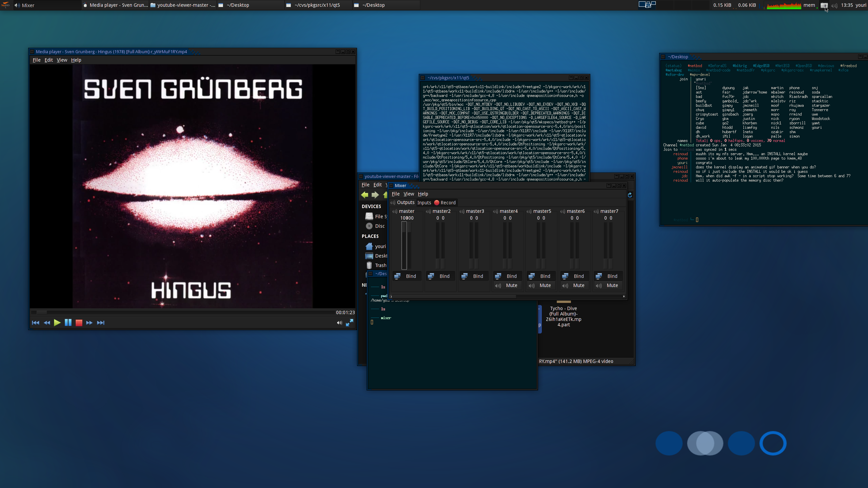Toggle Bind for the master channel
This screenshot has width=868, height=488.
[x=407, y=276]
